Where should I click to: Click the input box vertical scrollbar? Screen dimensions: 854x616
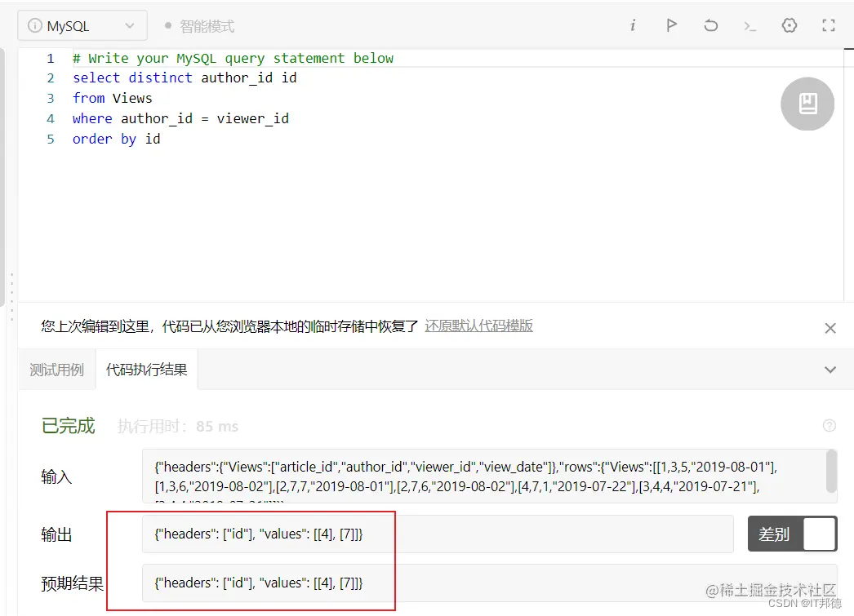tap(831, 472)
